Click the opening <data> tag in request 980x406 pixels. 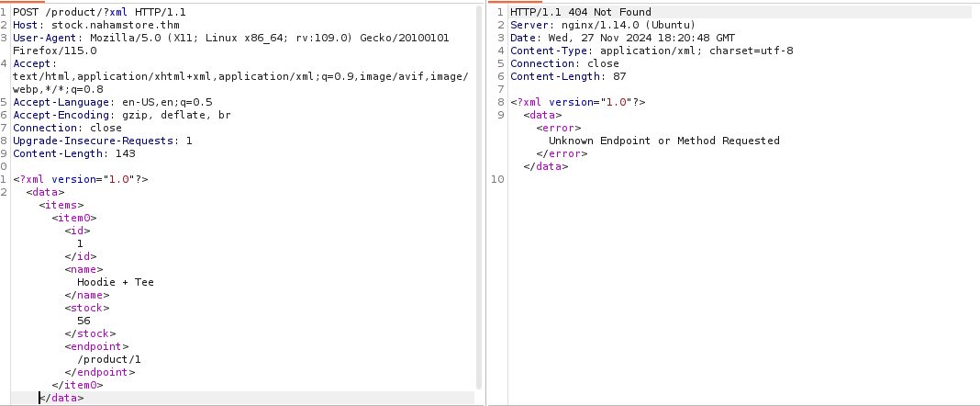click(x=45, y=192)
